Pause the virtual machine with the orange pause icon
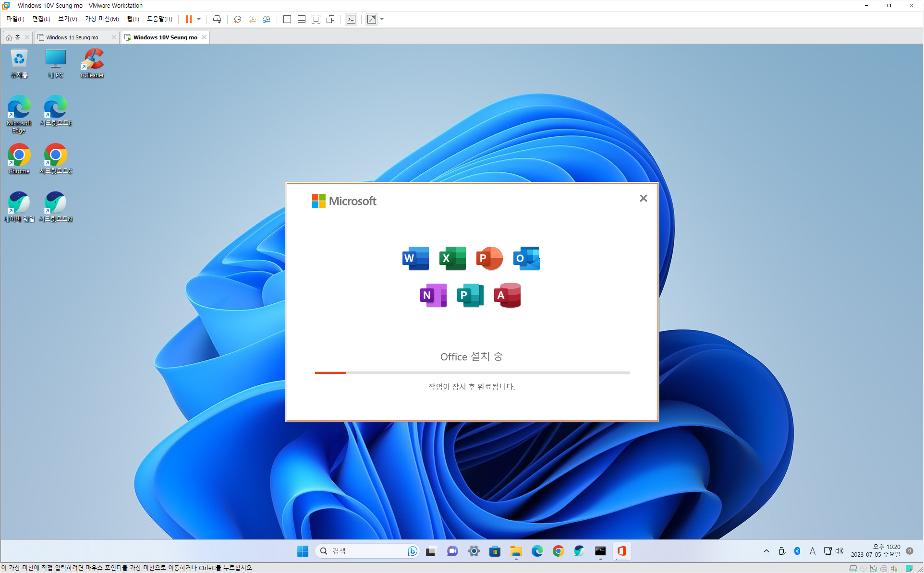Screen dimensions: 924x573 189,19
